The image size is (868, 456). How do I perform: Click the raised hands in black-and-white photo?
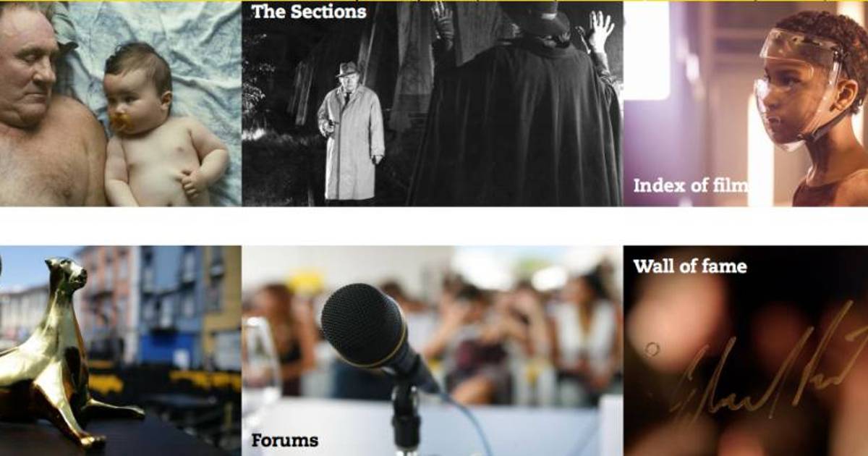[597, 30]
